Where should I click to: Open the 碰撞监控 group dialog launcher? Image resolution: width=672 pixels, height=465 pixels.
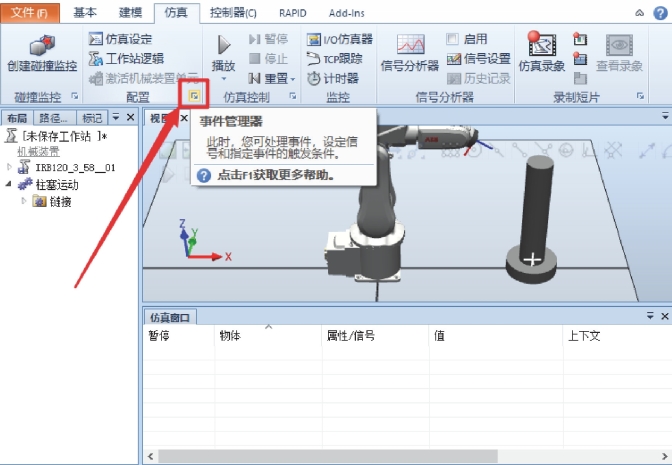point(75,96)
